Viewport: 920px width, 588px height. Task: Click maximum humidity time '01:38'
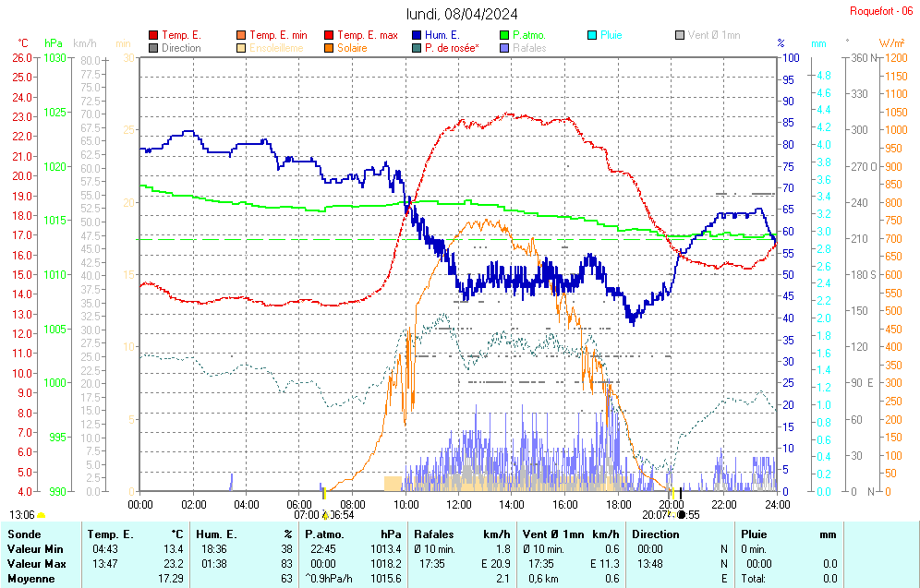pos(214,564)
